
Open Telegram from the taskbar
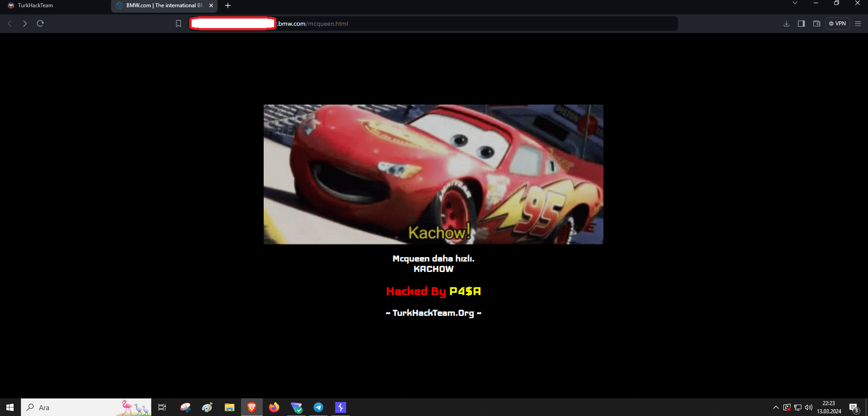[x=318, y=407]
